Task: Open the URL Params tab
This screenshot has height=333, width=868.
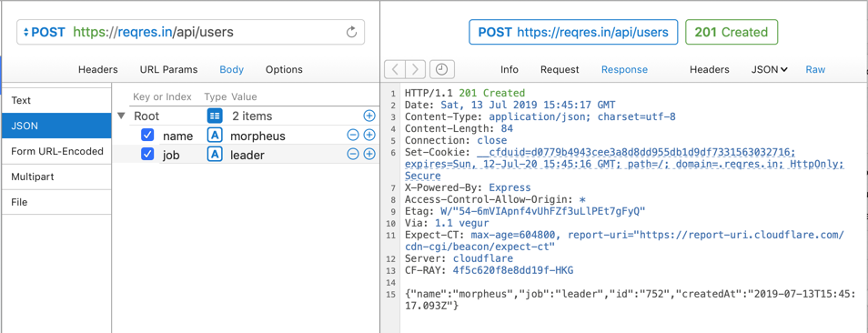Action: tap(168, 70)
